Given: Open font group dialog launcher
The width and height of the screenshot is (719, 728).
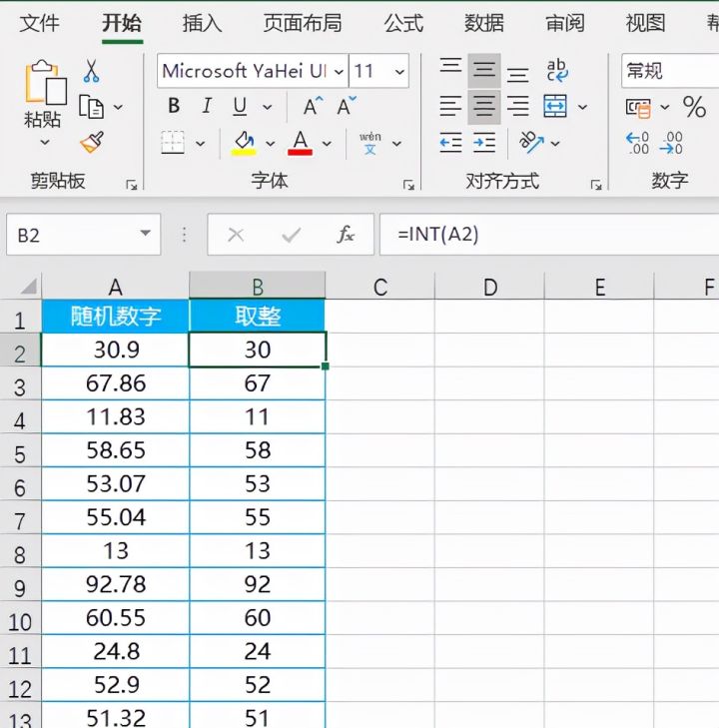Looking at the screenshot, I should coord(408,185).
